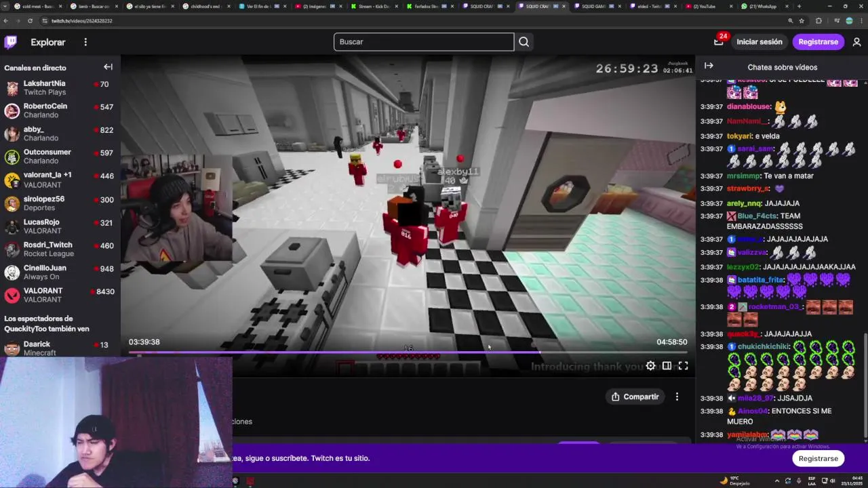
Task: Toggle theatre mode in the player
Action: tap(667, 366)
